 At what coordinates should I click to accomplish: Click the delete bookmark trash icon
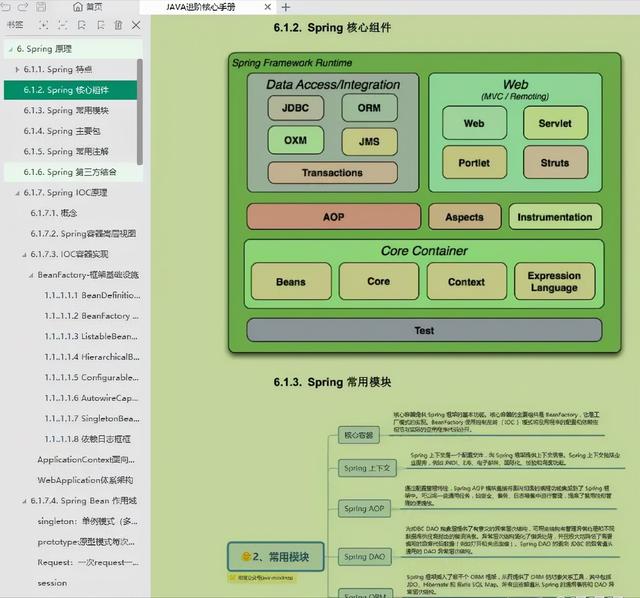coord(118,25)
